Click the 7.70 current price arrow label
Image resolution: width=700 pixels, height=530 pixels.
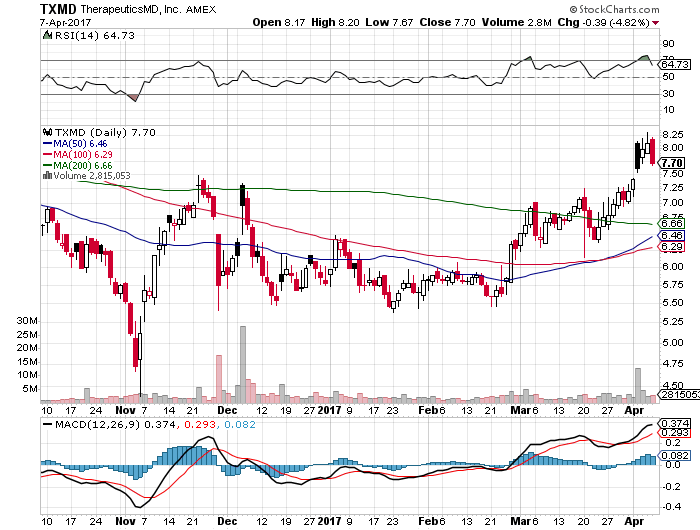coord(672,162)
